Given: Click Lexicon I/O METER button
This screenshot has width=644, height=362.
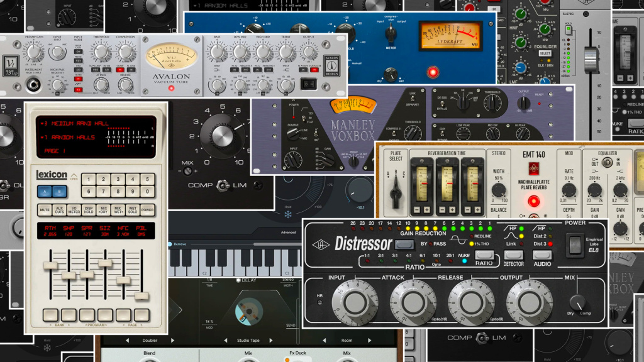Looking at the screenshot, I should click(74, 210).
